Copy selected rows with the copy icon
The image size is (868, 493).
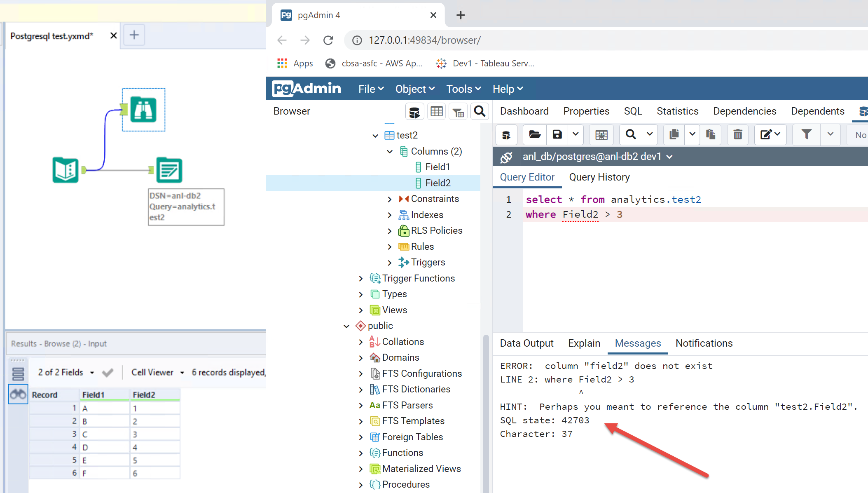(x=674, y=135)
